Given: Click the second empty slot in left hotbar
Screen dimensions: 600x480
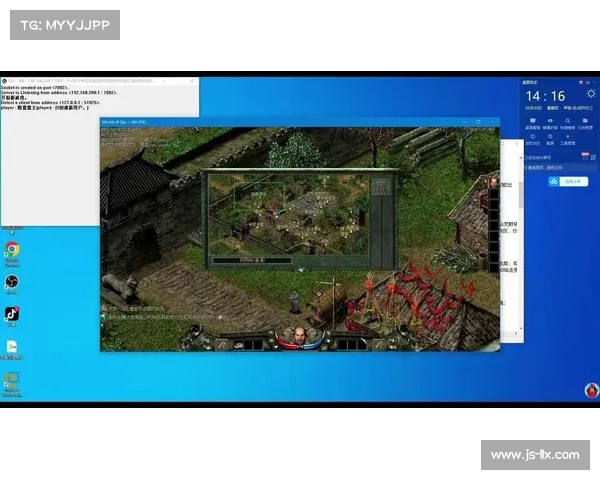Looking at the screenshot, I should pos(258,345).
